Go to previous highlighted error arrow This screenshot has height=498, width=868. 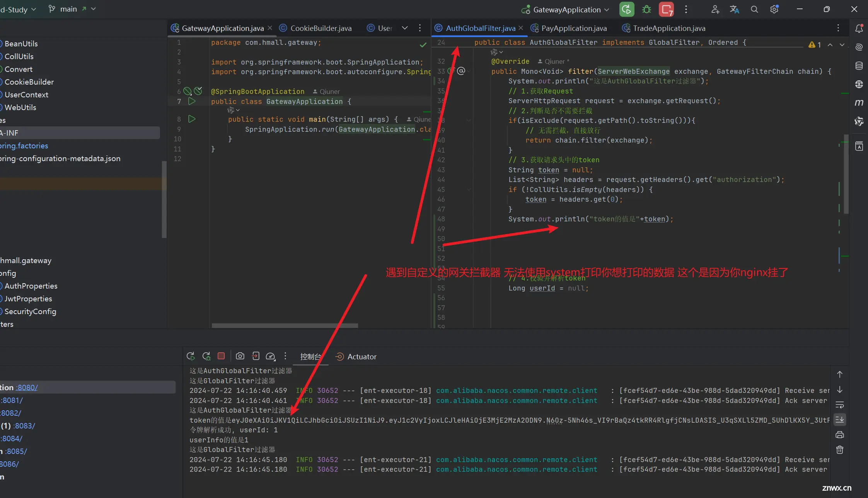click(830, 45)
